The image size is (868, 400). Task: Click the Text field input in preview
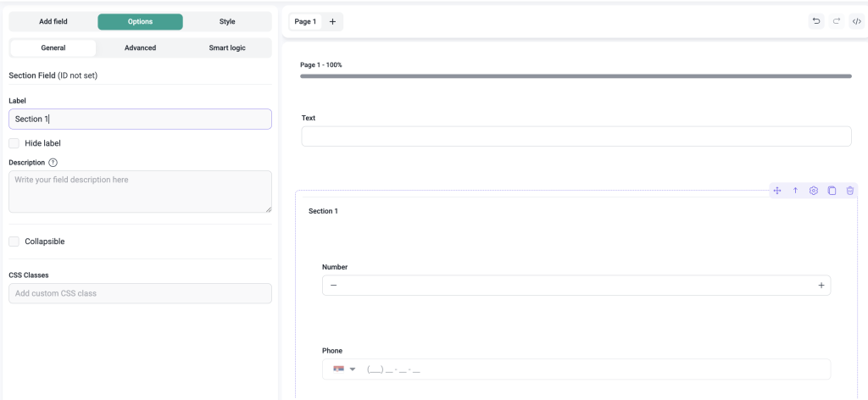[576, 136]
